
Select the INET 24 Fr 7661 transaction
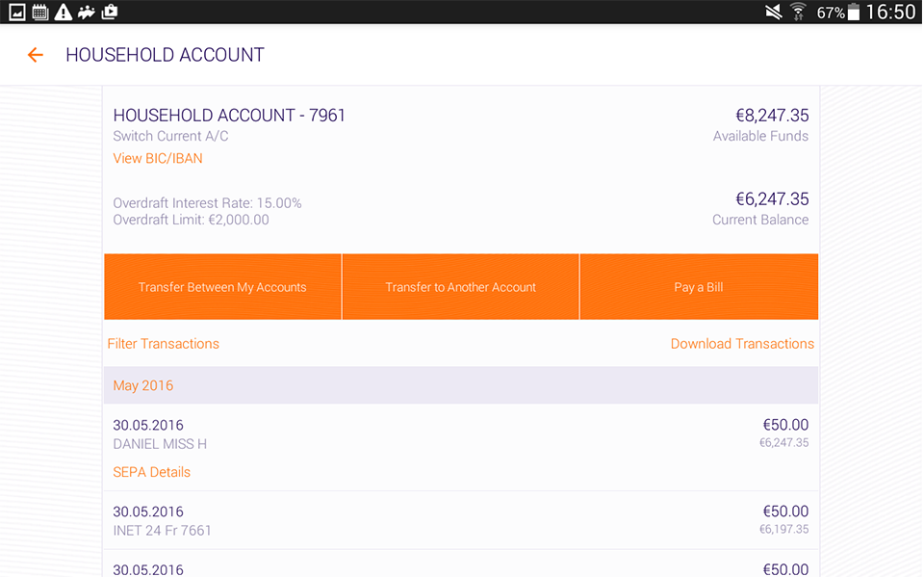pyautogui.click(x=461, y=520)
